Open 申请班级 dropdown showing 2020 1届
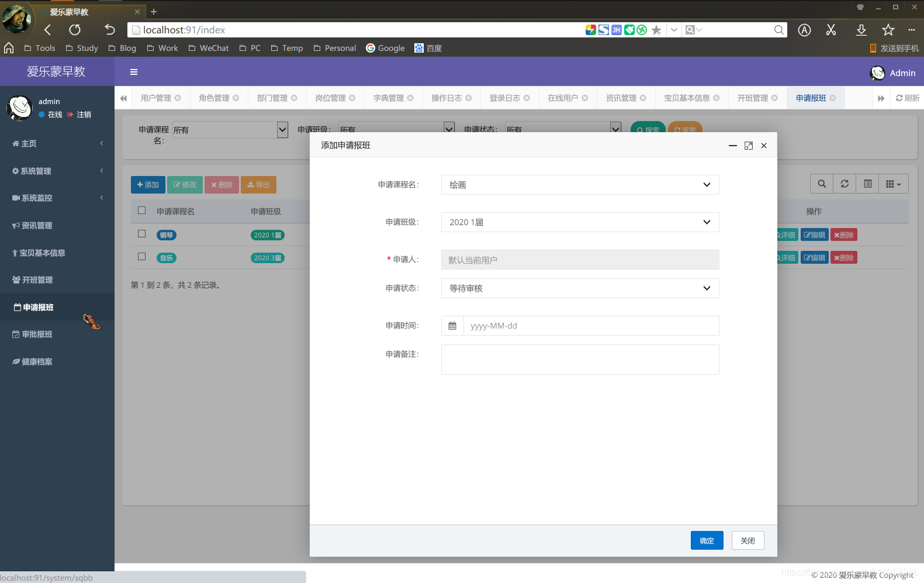Image resolution: width=924 pixels, height=583 pixels. point(580,222)
